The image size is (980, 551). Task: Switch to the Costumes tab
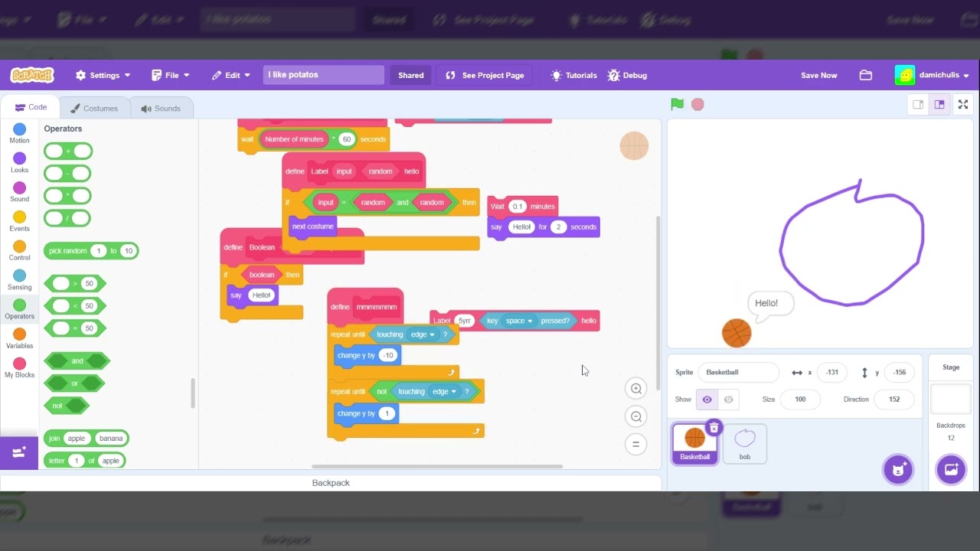tap(94, 108)
